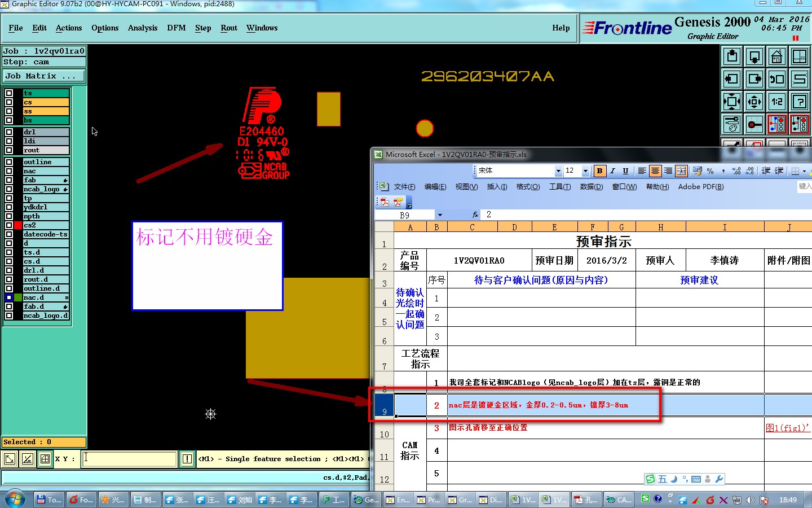The width and height of the screenshot is (812, 508).
Task: Click the feature selection rectangle icon near X Y
Action: click(10, 459)
